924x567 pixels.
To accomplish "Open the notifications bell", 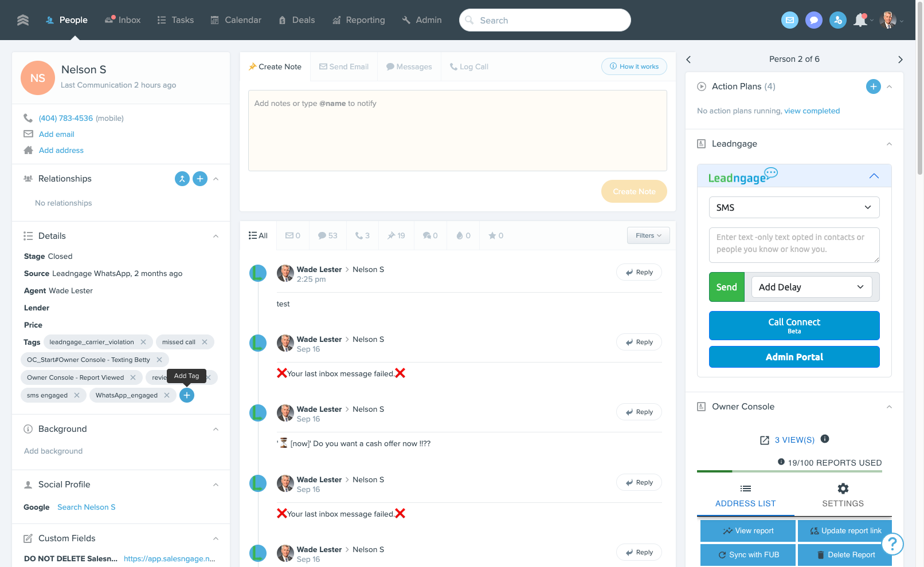I will 860,20.
